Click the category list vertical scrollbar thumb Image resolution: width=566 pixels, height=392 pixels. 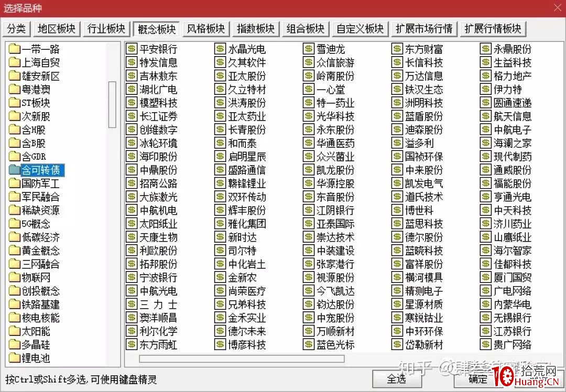112,104
